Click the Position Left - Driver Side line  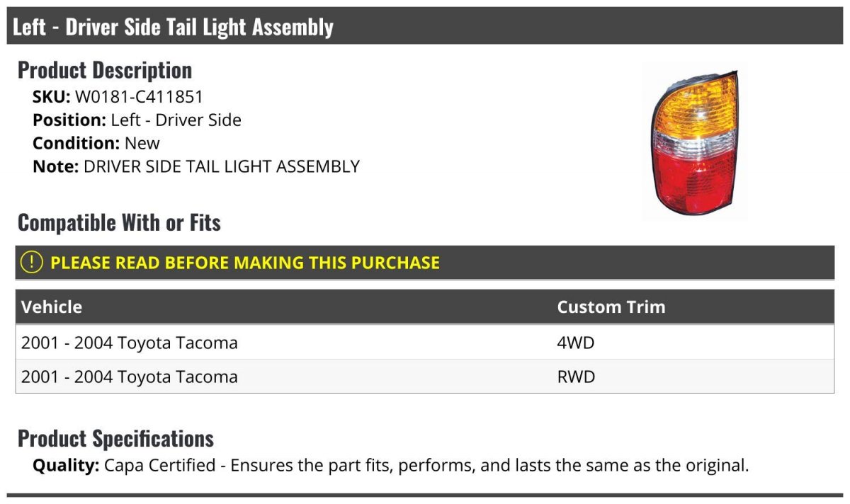coord(137,120)
